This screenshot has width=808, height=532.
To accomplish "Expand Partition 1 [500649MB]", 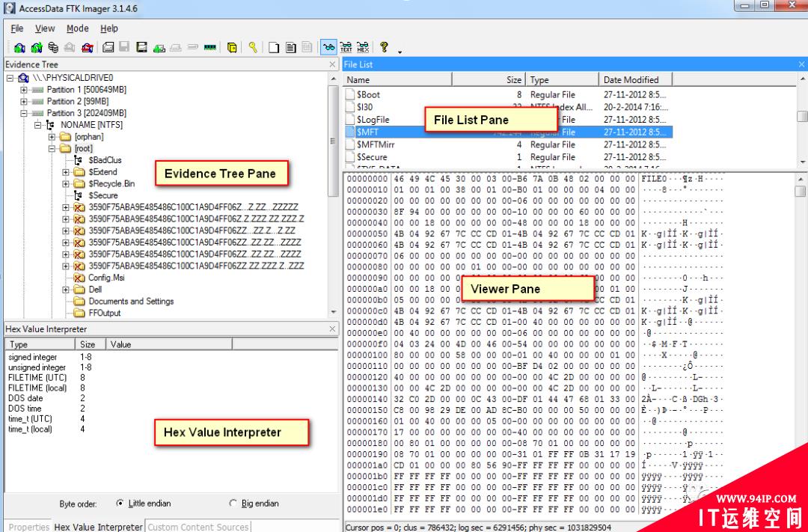I will [x=24, y=90].
